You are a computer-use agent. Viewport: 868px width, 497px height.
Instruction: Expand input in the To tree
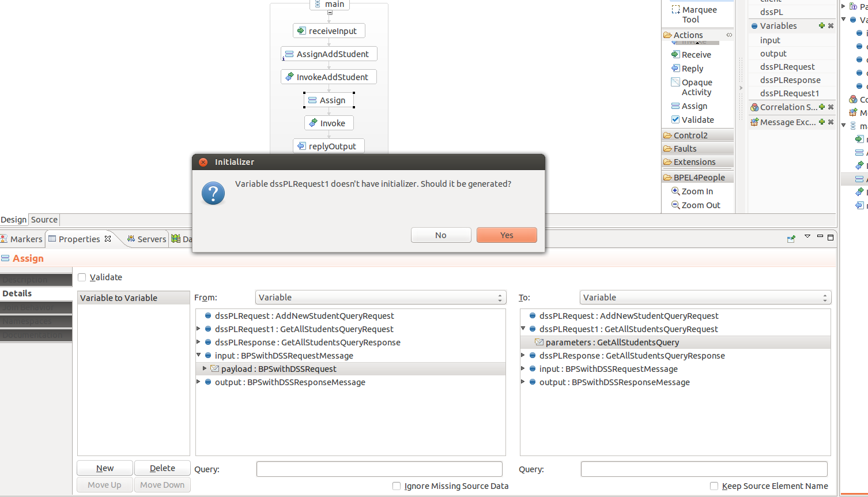pos(523,369)
